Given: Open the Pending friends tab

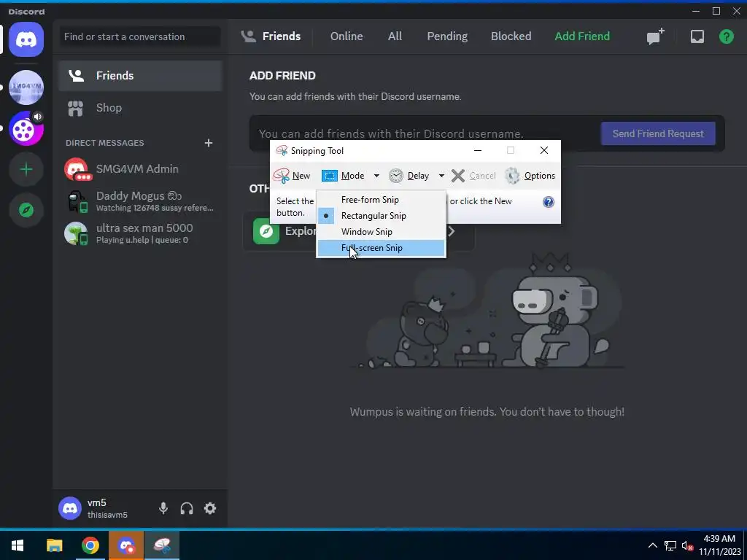Looking at the screenshot, I should coord(447,36).
